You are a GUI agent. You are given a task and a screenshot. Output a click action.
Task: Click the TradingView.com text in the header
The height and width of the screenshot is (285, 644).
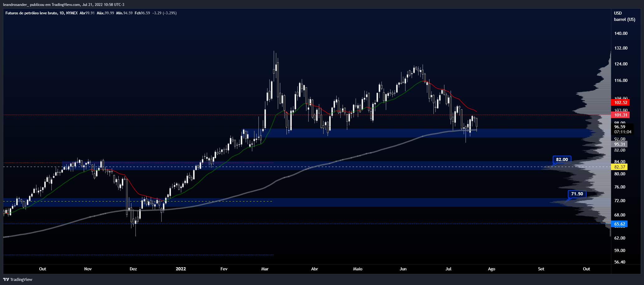click(x=65, y=4)
